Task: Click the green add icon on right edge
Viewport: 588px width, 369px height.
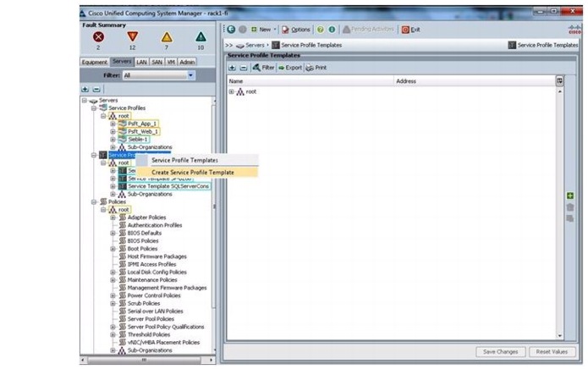Action: (x=570, y=196)
